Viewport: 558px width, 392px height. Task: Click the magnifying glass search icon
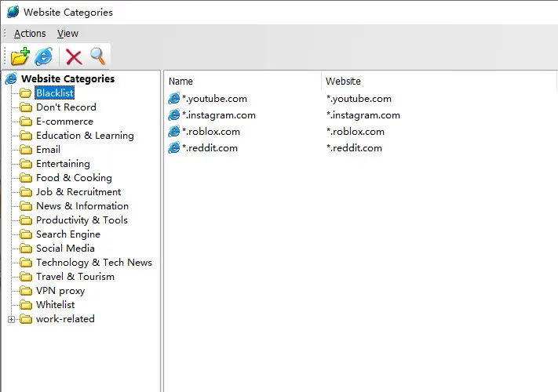97,56
